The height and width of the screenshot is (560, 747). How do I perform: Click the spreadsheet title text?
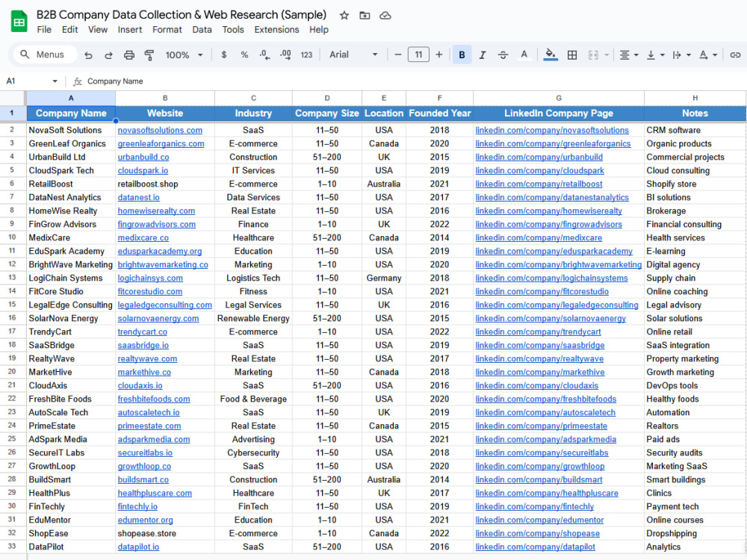coord(181,15)
